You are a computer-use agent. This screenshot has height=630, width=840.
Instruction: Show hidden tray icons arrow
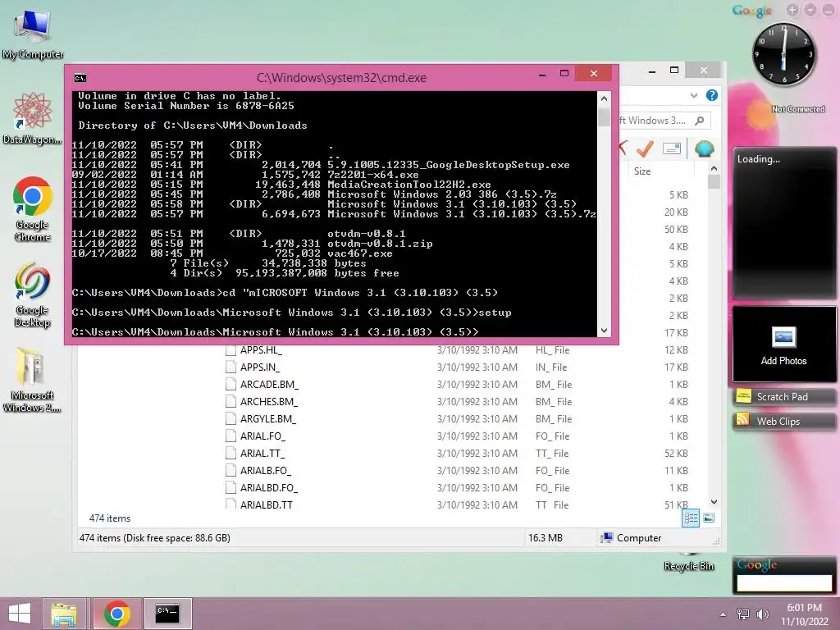723,614
